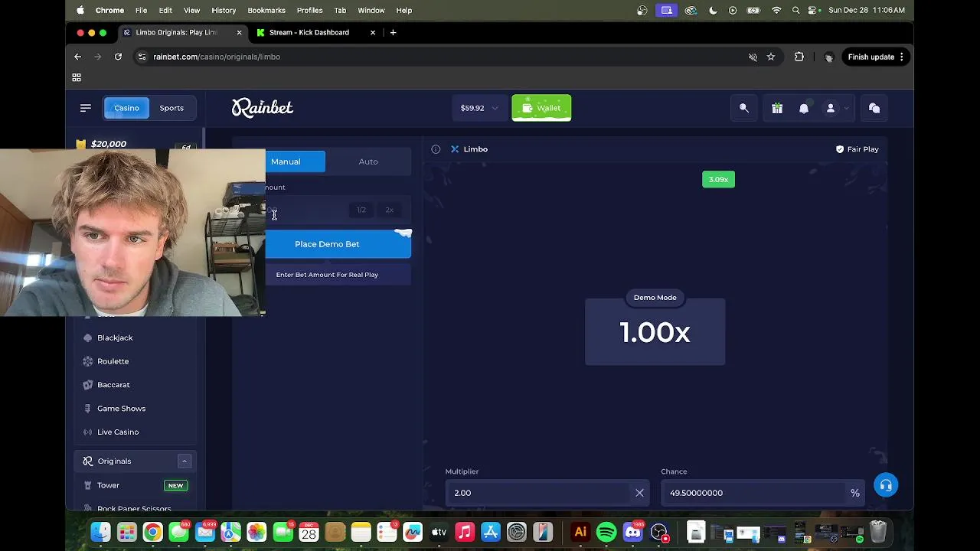
Task: Select Auto betting mode
Action: [368, 161]
